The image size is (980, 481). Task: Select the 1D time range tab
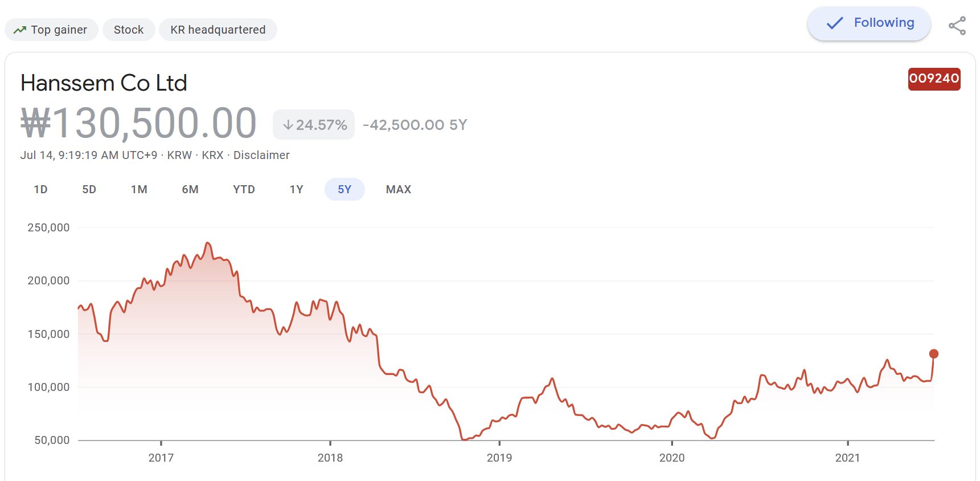pos(40,189)
